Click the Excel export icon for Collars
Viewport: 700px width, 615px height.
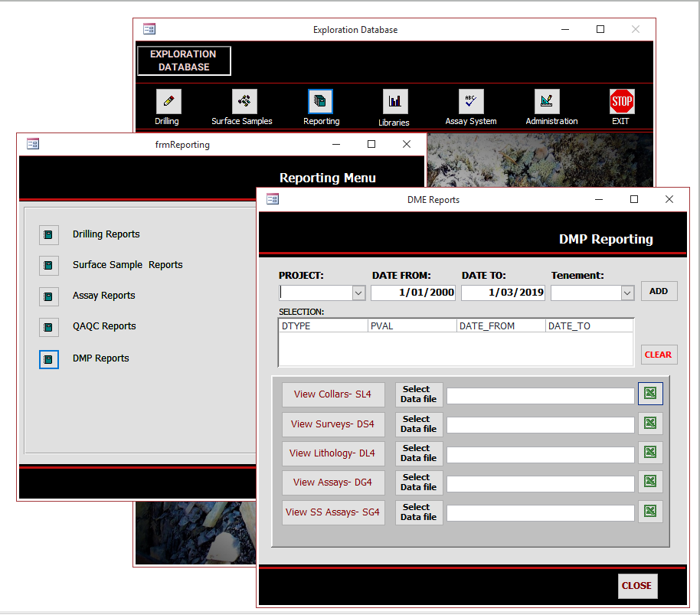click(650, 394)
